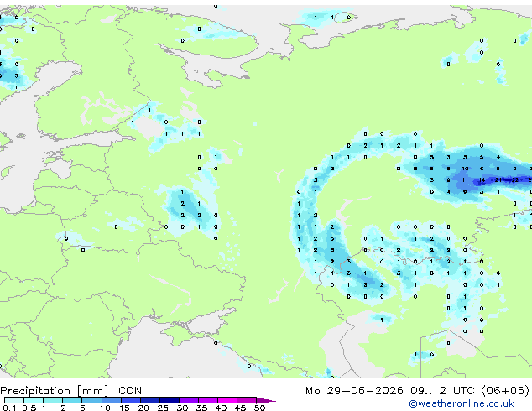The height and width of the screenshot is (411, 532).
Task: Click the 0.1–0.5 mm palest legend swatch
Action: [x=14, y=400]
